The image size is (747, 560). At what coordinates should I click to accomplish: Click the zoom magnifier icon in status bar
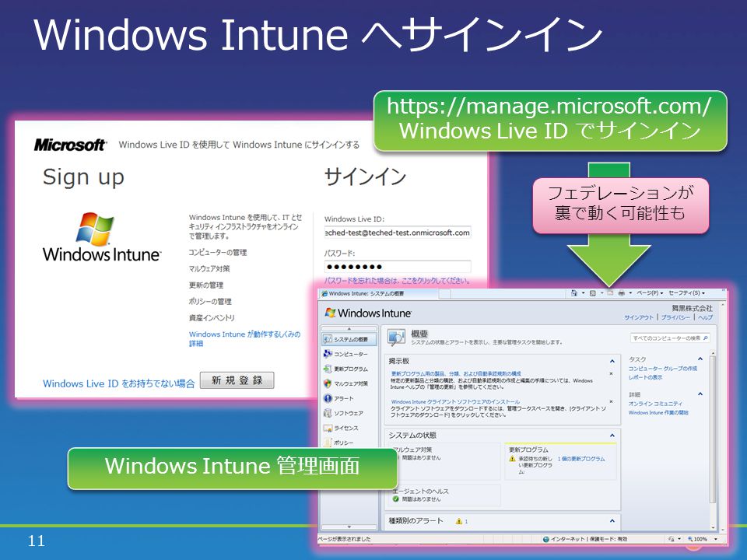click(x=690, y=539)
